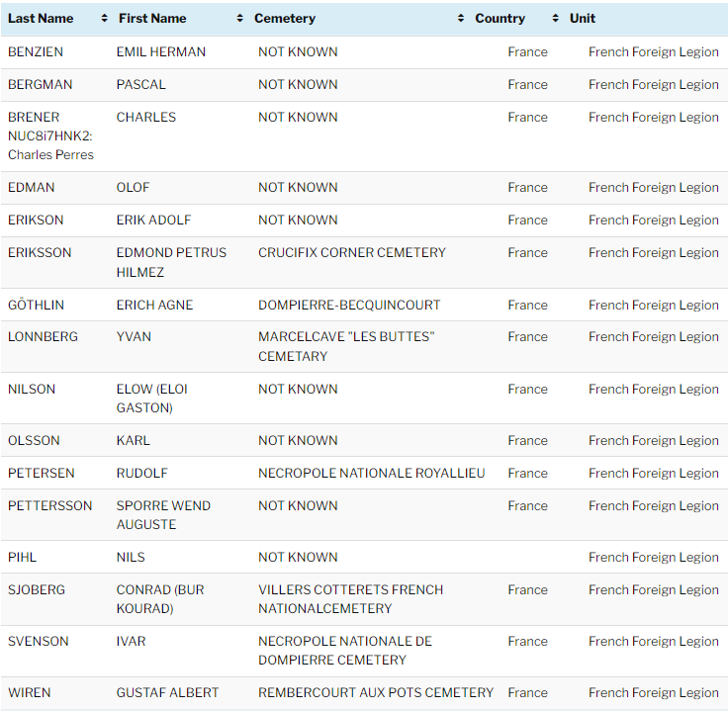Select French Foreign Legion in EDMAN row

coord(653,187)
